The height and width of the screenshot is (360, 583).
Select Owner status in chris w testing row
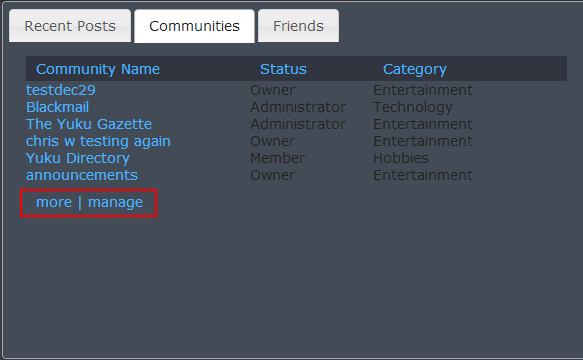[x=273, y=141]
